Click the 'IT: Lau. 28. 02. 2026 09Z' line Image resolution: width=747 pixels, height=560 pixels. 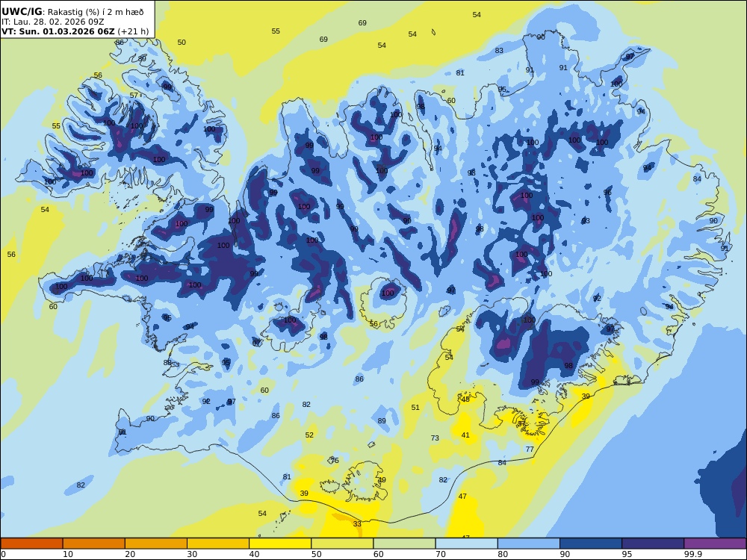[53, 22]
